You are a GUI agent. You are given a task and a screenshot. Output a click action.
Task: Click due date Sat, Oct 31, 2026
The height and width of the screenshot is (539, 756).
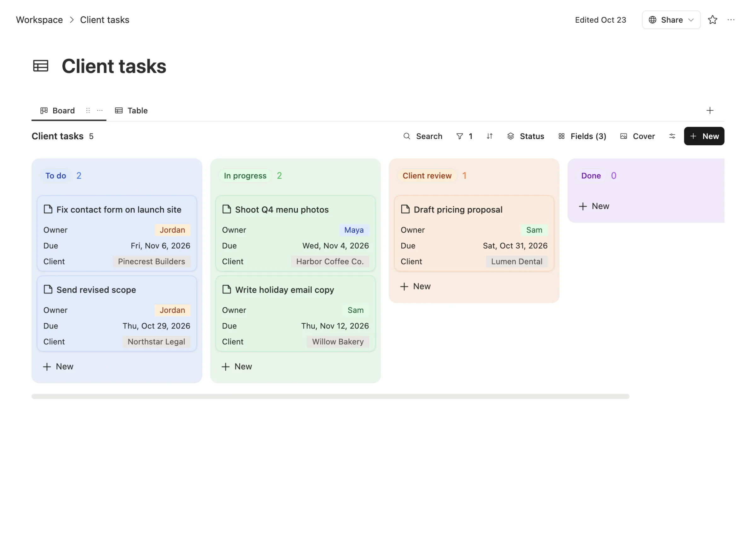(x=515, y=246)
